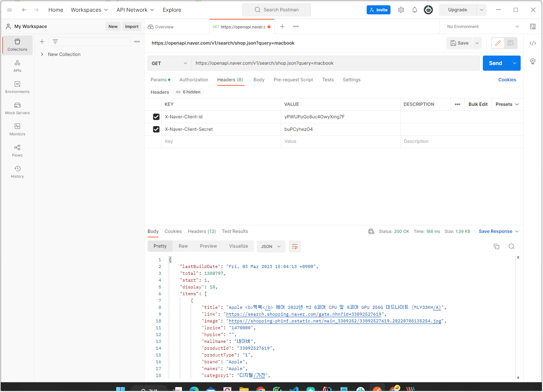This screenshot has width=543, height=392.
Task: Open Tests tab
Action: tap(328, 80)
